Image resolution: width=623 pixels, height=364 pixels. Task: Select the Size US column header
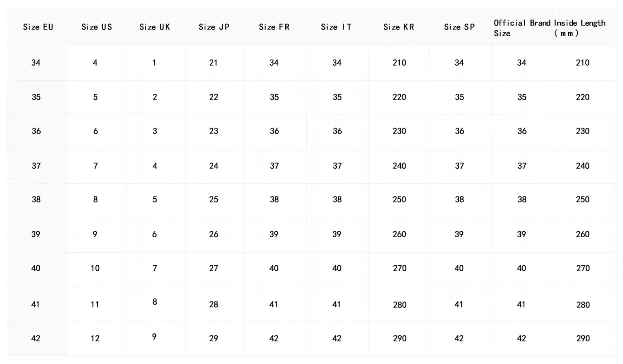click(x=96, y=27)
